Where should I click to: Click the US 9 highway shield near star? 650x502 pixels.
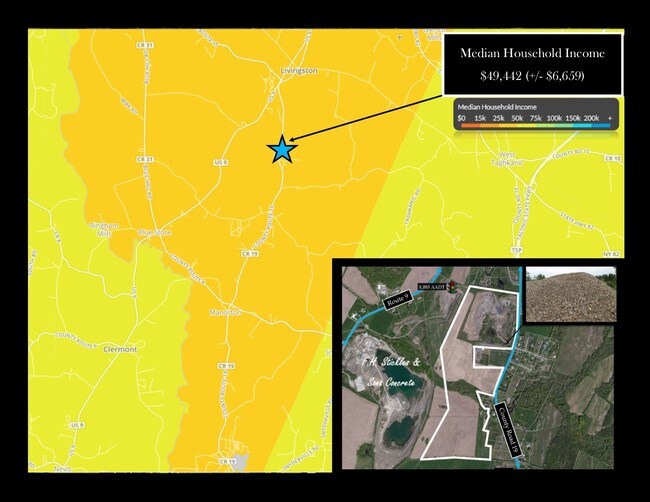click(x=221, y=162)
